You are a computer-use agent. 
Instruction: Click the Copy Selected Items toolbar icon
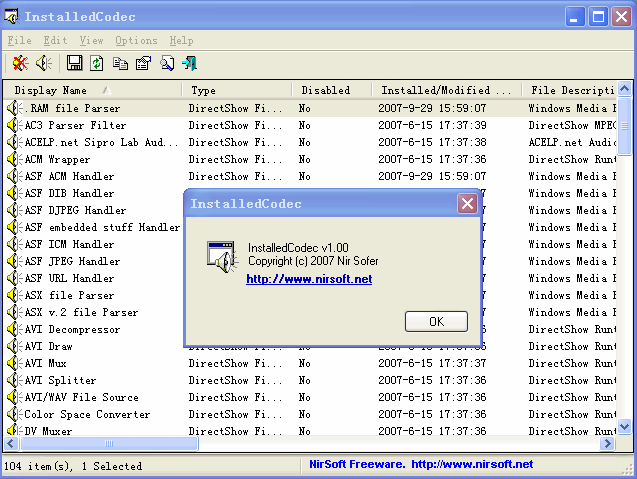coord(120,63)
